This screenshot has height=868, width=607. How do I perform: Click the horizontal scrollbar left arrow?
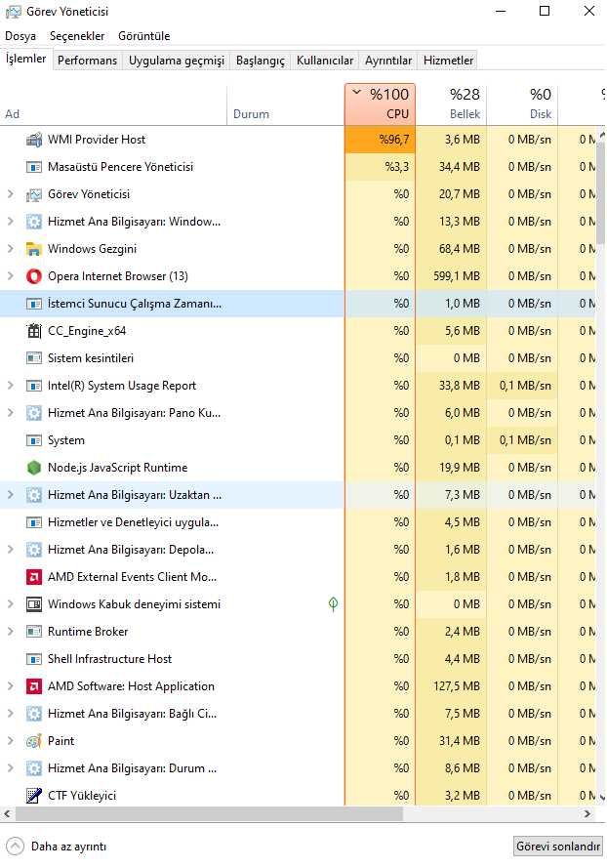click(x=7, y=813)
